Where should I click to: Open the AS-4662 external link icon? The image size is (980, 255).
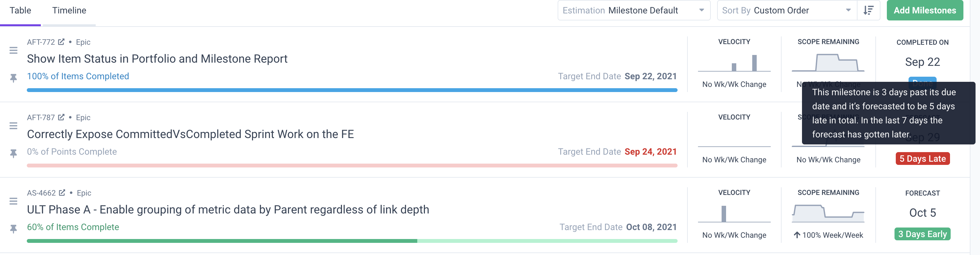point(62,193)
